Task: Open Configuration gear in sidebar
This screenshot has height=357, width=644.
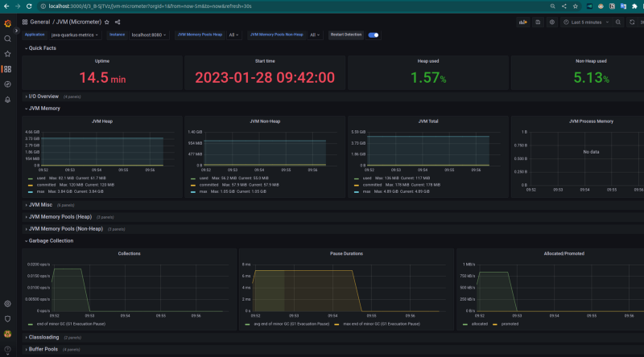Action: (x=7, y=304)
